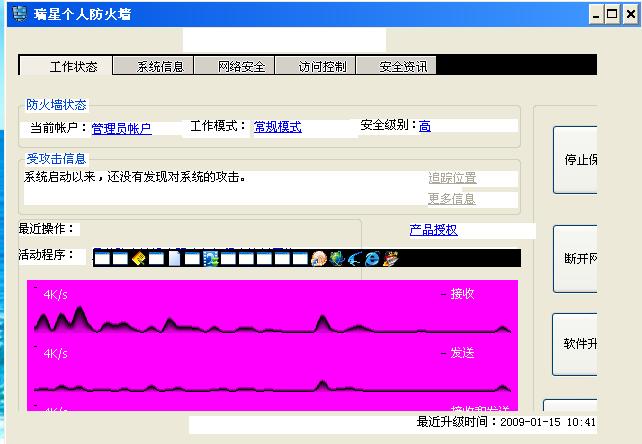Click the 常规模式 work mode link

pos(278,127)
